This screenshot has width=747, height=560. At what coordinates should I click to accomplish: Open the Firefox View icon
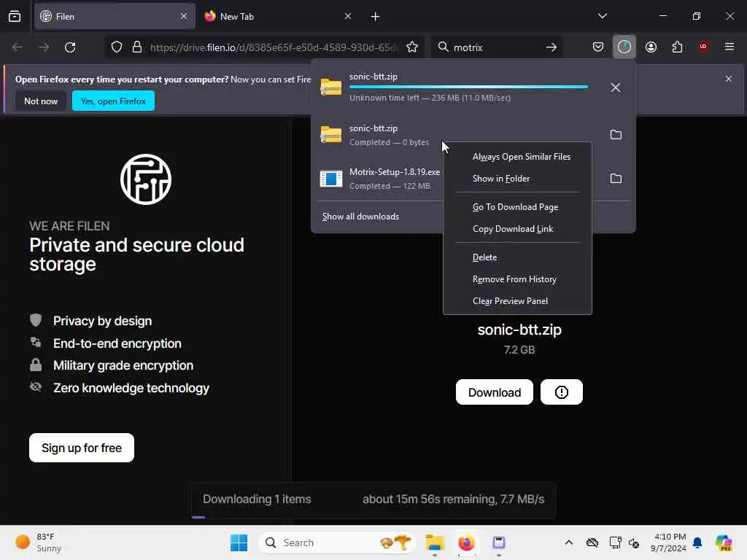(15, 17)
